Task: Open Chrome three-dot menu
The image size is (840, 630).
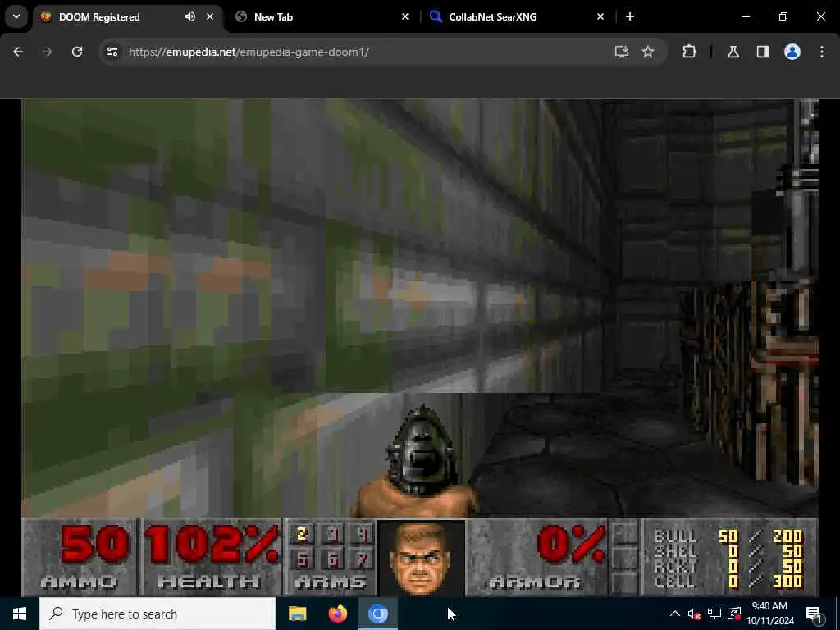Action: click(x=822, y=52)
